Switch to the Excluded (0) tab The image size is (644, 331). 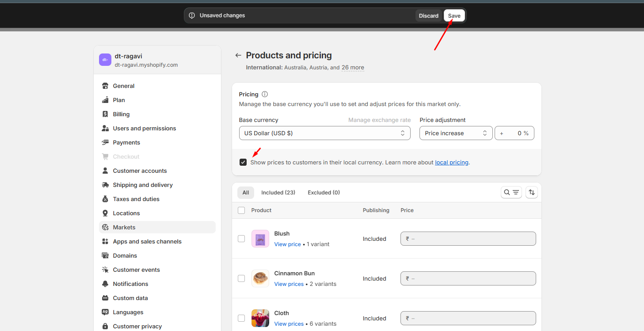pos(324,192)
